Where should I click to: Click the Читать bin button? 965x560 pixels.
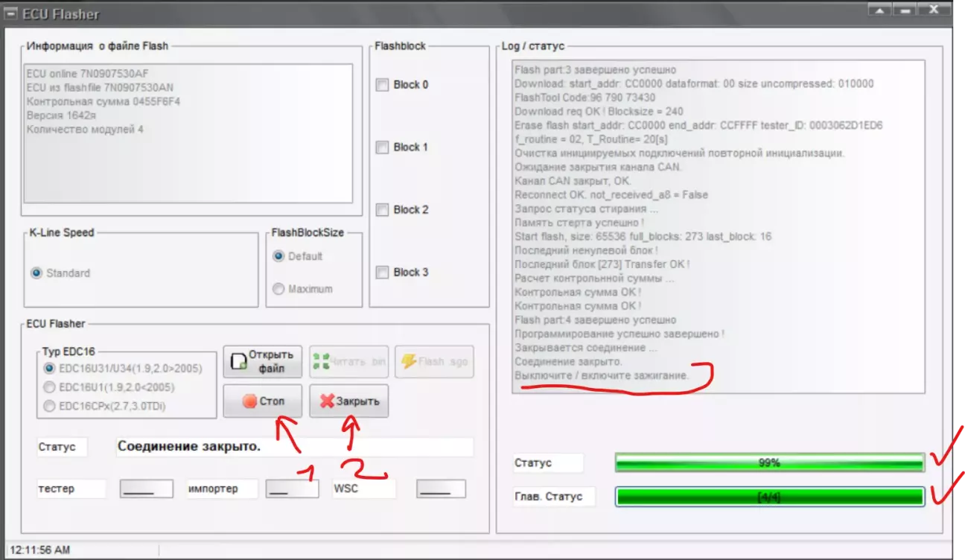348,361
